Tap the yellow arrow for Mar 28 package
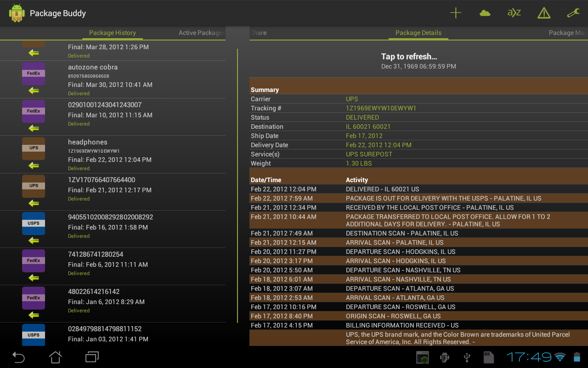 click(34, 53)
